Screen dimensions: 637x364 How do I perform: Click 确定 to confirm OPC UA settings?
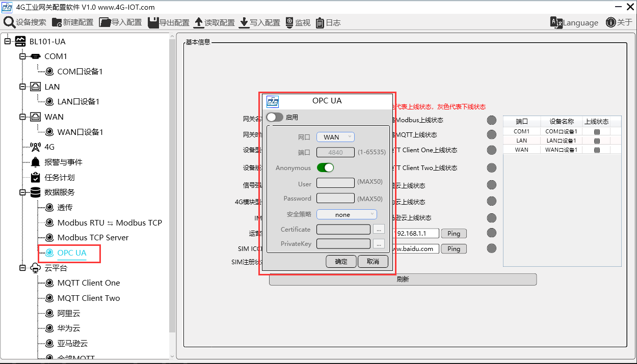tap(341, 262)
